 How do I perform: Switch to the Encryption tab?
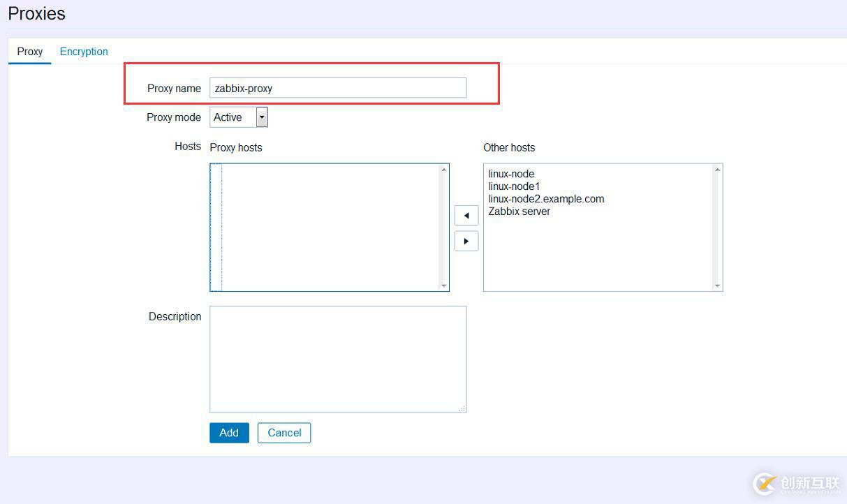click(84, 52)
